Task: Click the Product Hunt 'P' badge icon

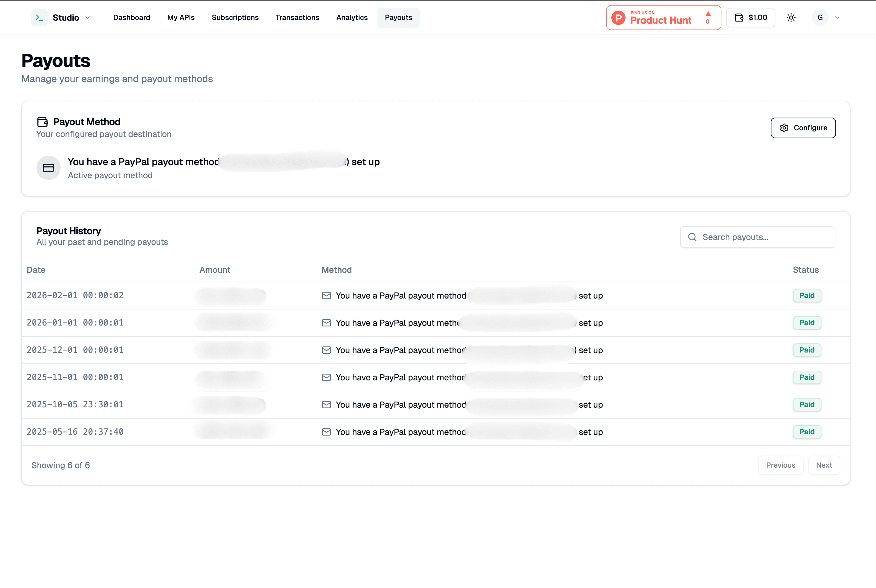Action: click(x=618, y=17)
